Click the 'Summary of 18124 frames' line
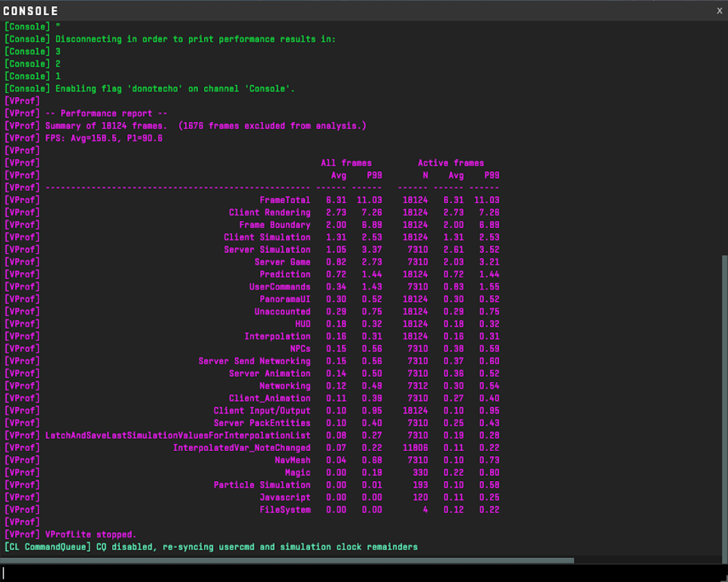Screen dimensions: 728x582 point(205,126)
